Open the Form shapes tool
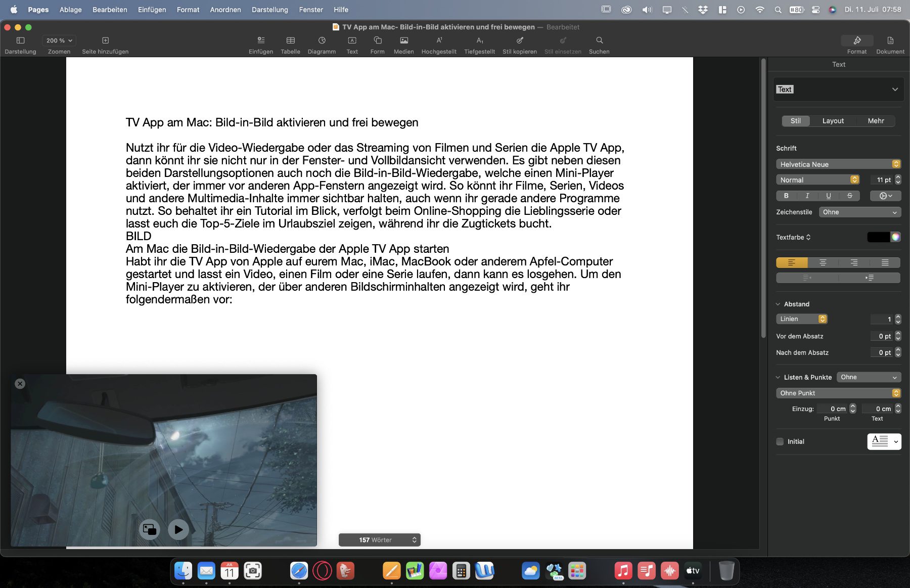910x588 pixels. pyautogui.click(x=377, y=40)
